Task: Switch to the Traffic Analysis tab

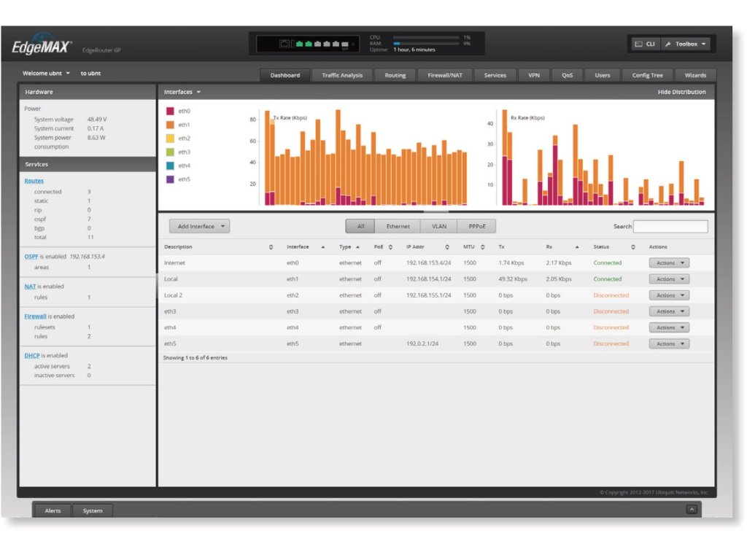Action: (342, 75)
